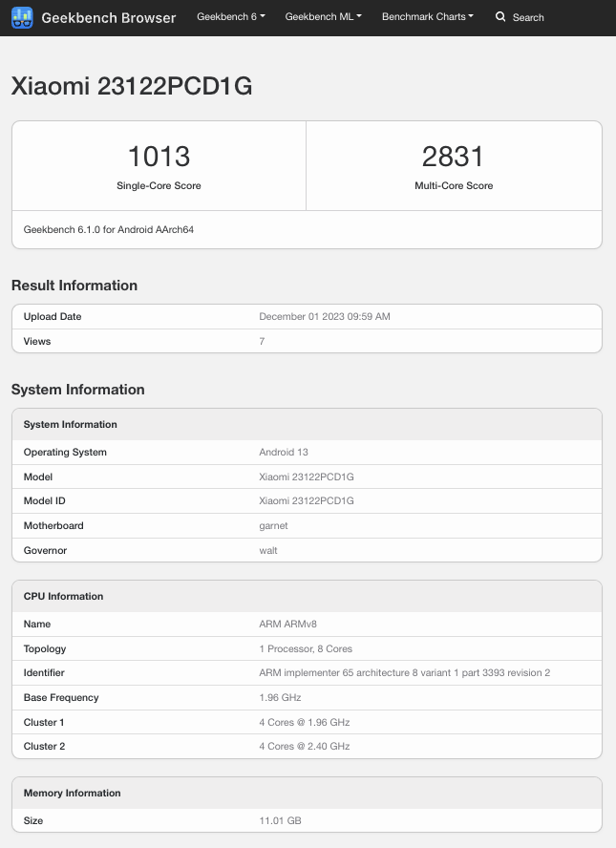Open the Benchmark Charts dropdown
The height and width of the screenshot is (848, 616).
coord(427,17)
